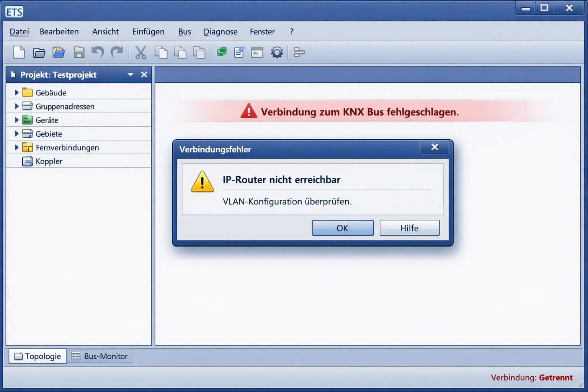Open the edit properties toolbar icon
The height and width of the screenshot is (392, 588).
coord(239,52)
